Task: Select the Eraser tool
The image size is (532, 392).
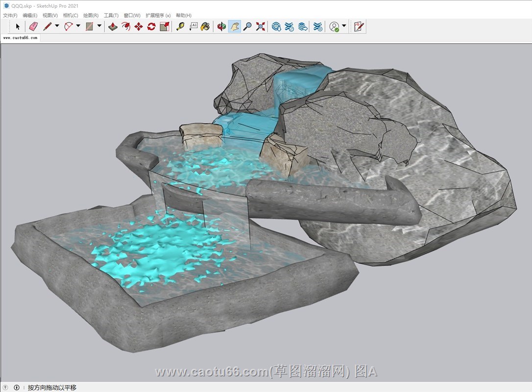Action: click(33, 26)
